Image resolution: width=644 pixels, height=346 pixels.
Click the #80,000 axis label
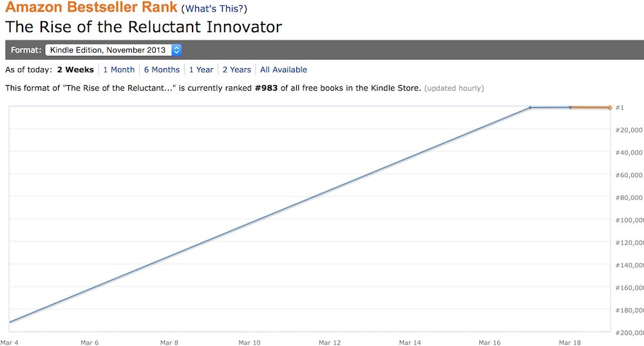pyautogui.click(x=629, y=198)
